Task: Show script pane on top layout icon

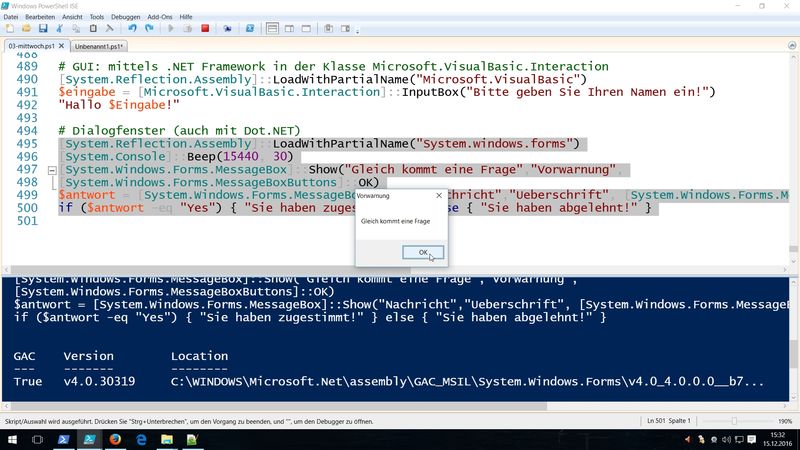Action: point(272,29)
